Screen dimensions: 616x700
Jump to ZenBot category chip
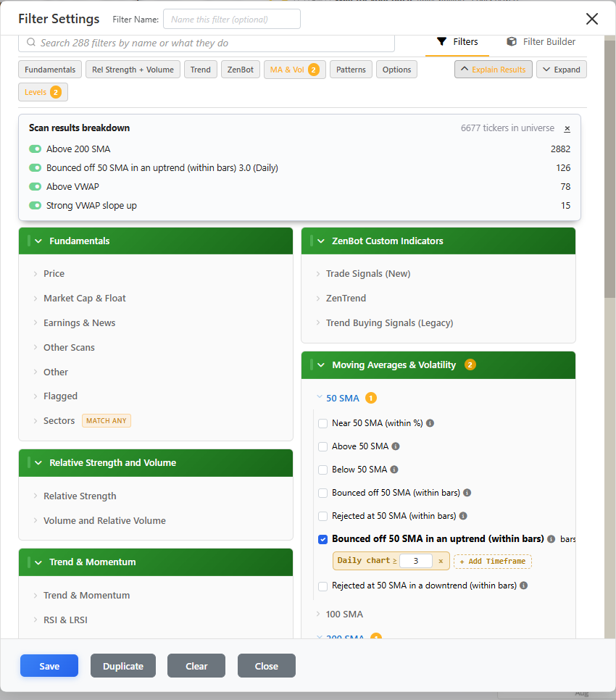tap(240, 70)
